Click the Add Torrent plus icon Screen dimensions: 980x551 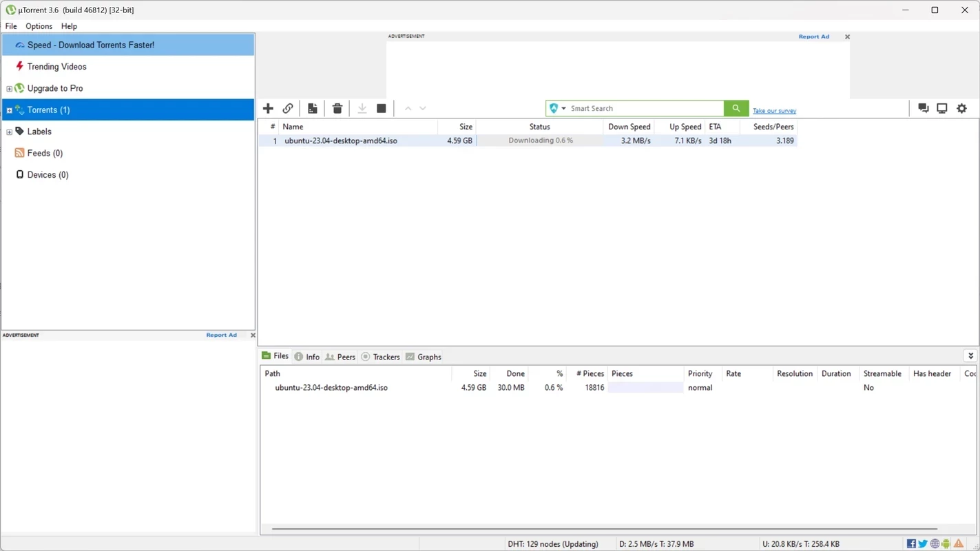click(268, 108)
